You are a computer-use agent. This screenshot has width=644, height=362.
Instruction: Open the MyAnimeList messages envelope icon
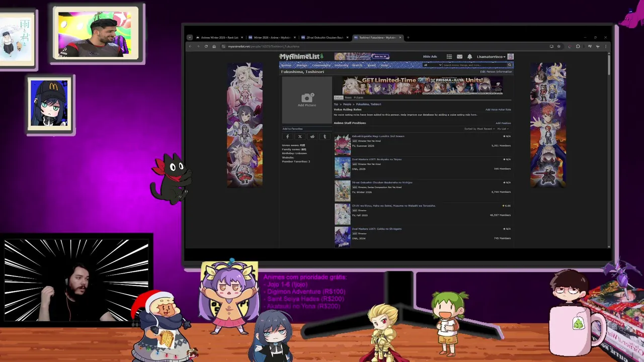pyautogui.click(x=459, y=57)
